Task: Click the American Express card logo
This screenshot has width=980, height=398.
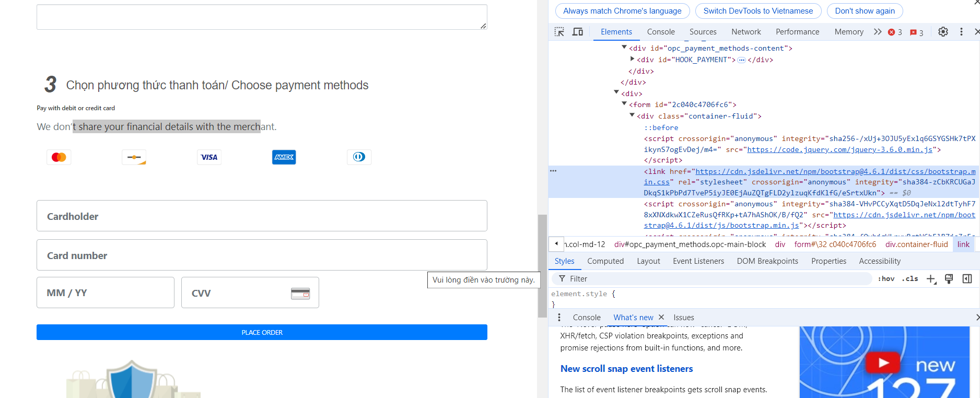Action: click(284, 157)
